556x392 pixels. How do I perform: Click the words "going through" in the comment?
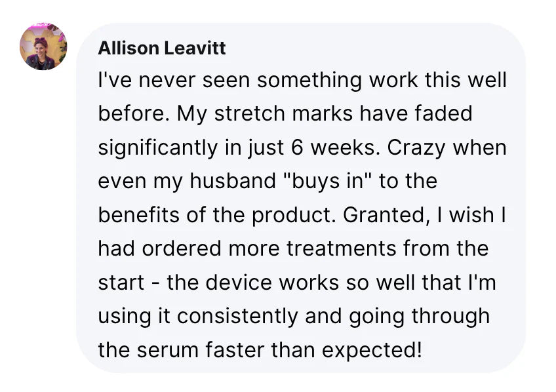point(422,316)
